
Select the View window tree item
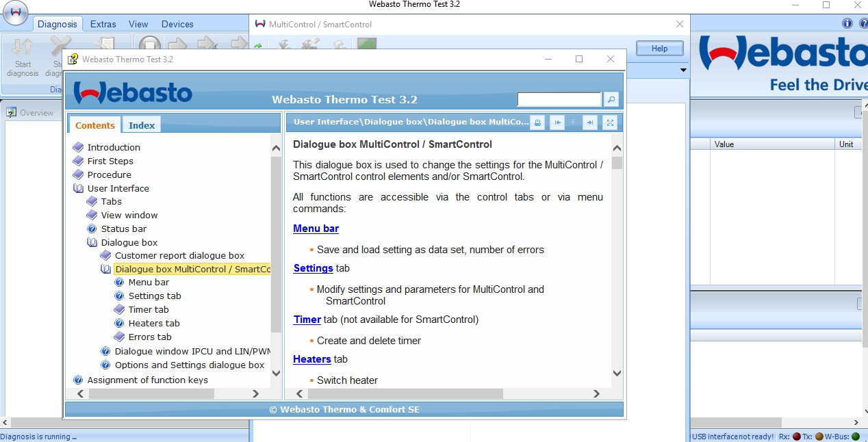click(129, 215)
